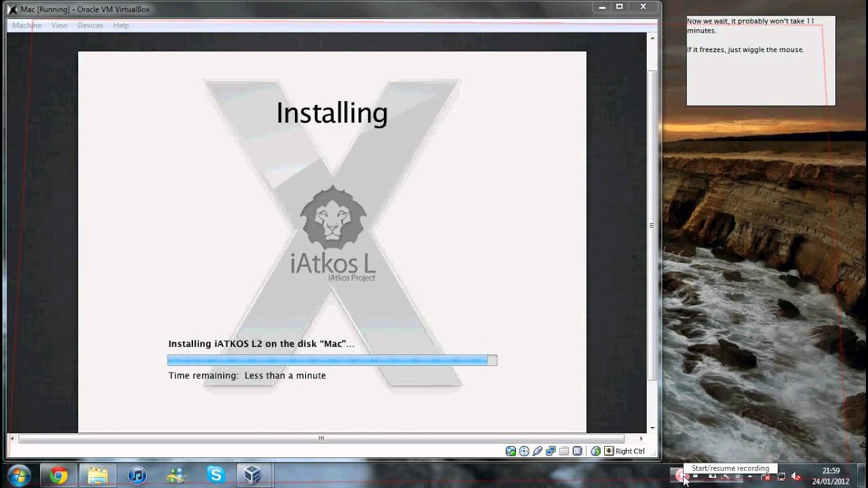Click the "Installing iATKOS L2 on the disk" label
This screenshot has height=488, width=868.
point(261,344)
